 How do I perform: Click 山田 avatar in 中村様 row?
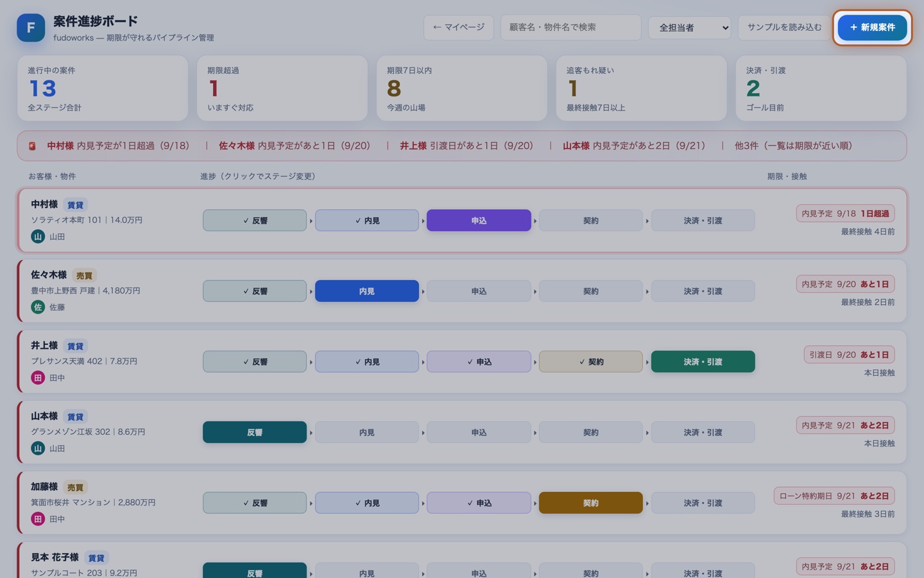[38, 236]
